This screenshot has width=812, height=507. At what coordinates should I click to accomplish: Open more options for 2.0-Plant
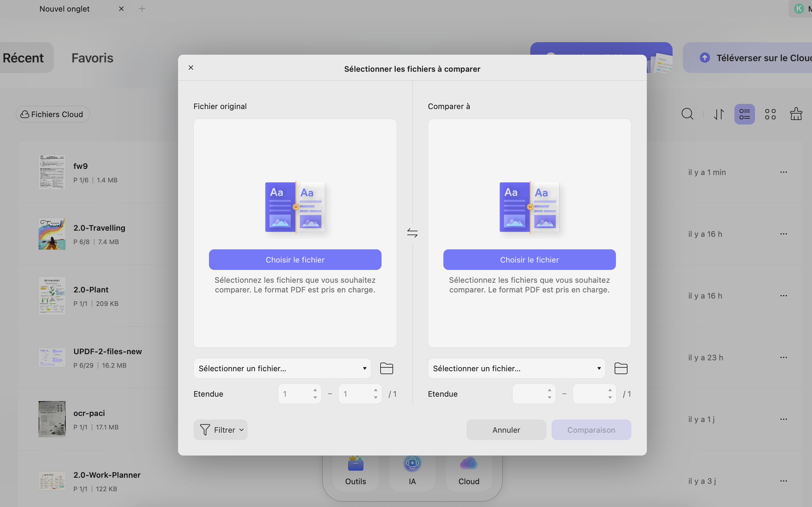pyautogui.click(x=783, y=295)
